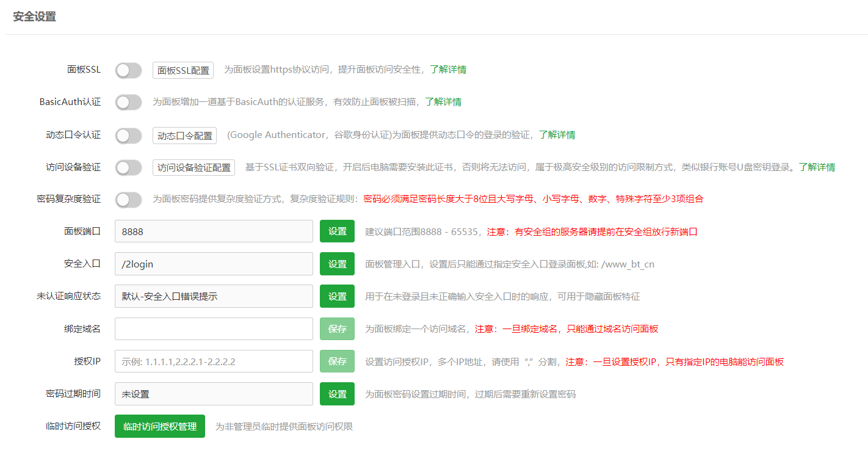Click into the 绑定域名 input field
868x450 pixels.
click(214, 328)
